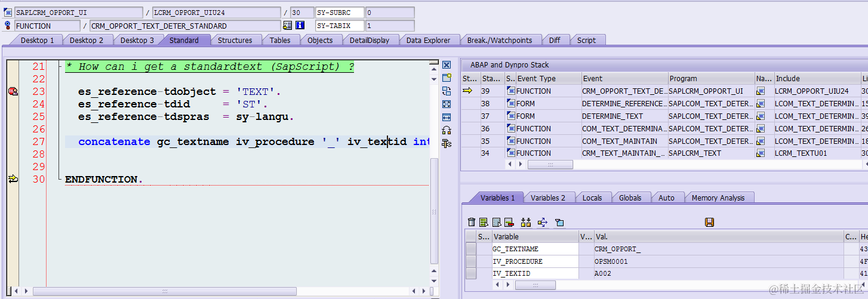Image resolution: width=868 pixels, height=299 pixels.
Task: Open the Locals tab
Action: point(592,198)
